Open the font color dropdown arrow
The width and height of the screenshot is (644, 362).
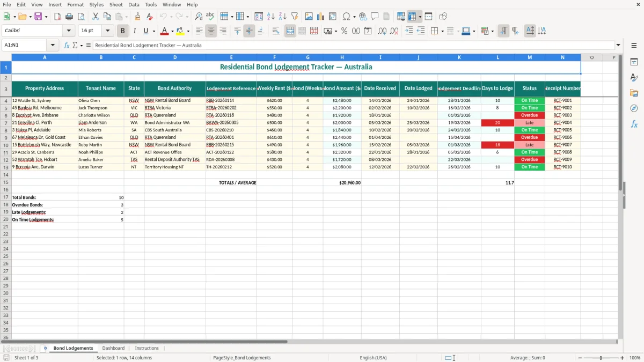pos(172,31)
